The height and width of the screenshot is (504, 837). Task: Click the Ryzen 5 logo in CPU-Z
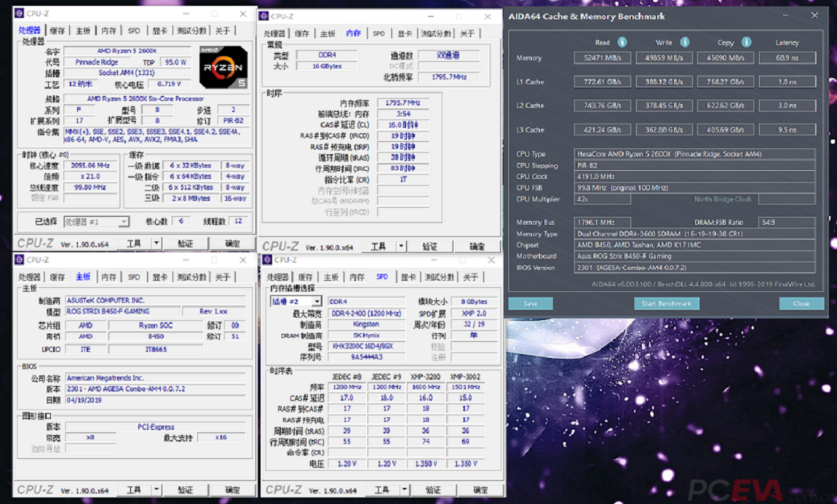[223, 67]
